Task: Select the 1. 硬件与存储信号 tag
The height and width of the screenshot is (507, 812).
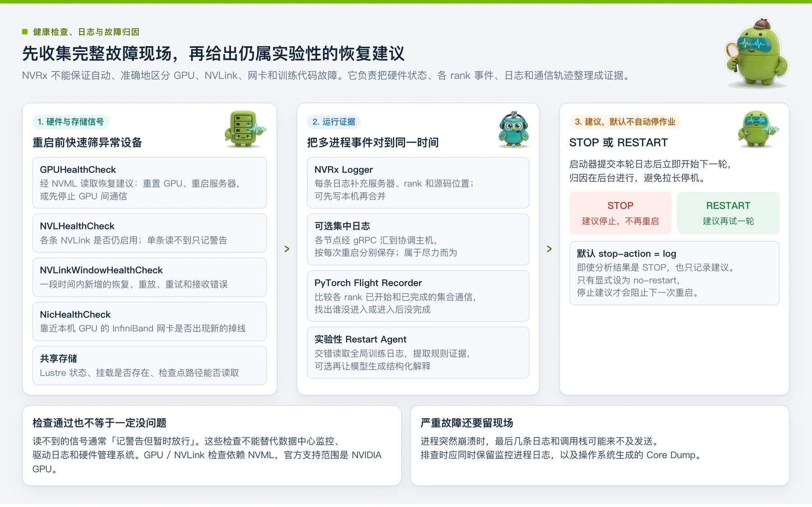Action: [71, 122]
